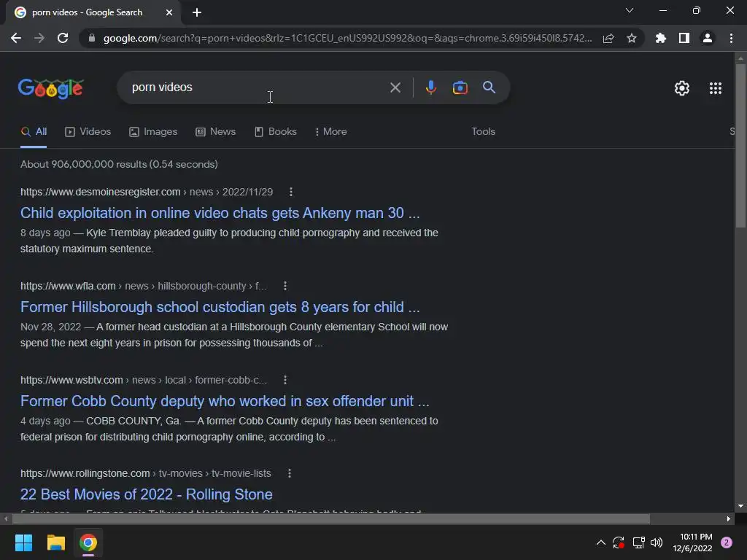Open 'Former Cobb County deputy' result

(x=225, y=401)
